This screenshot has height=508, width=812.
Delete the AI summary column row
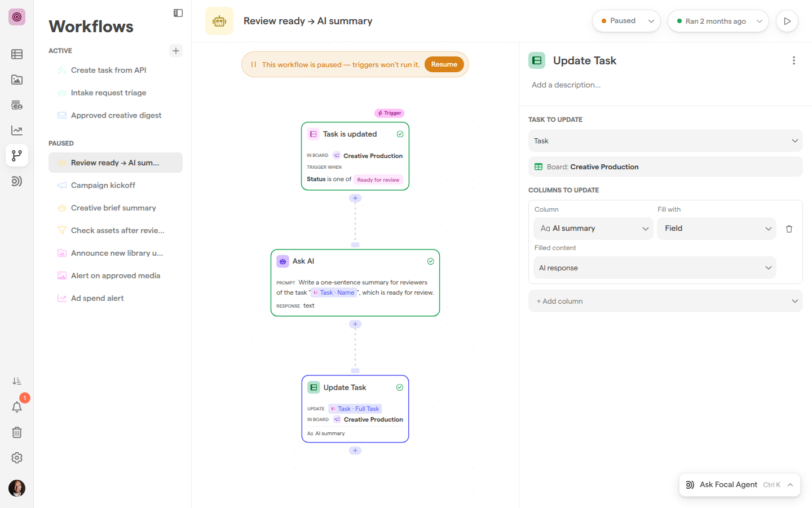coord(789,229)
